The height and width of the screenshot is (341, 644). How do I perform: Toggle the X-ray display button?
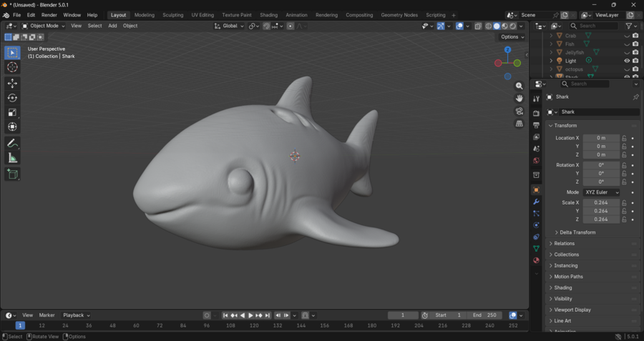(x=478, y=26)
